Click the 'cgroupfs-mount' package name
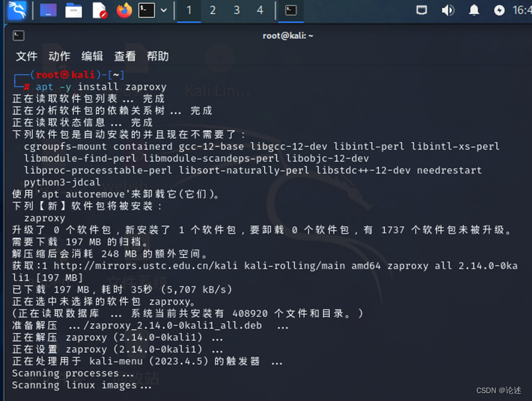The width and height of the screenshot is (532, 401). point(65,147)
